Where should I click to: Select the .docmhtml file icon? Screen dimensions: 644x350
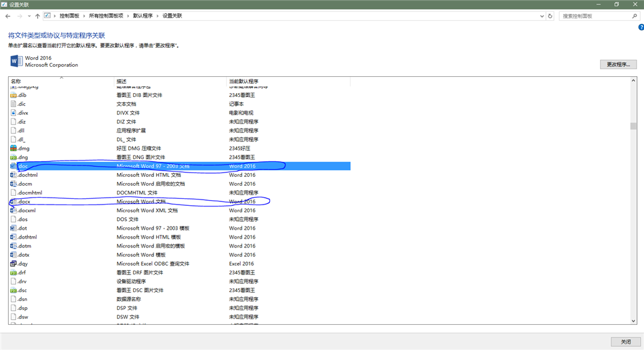[x=13, y=193]
